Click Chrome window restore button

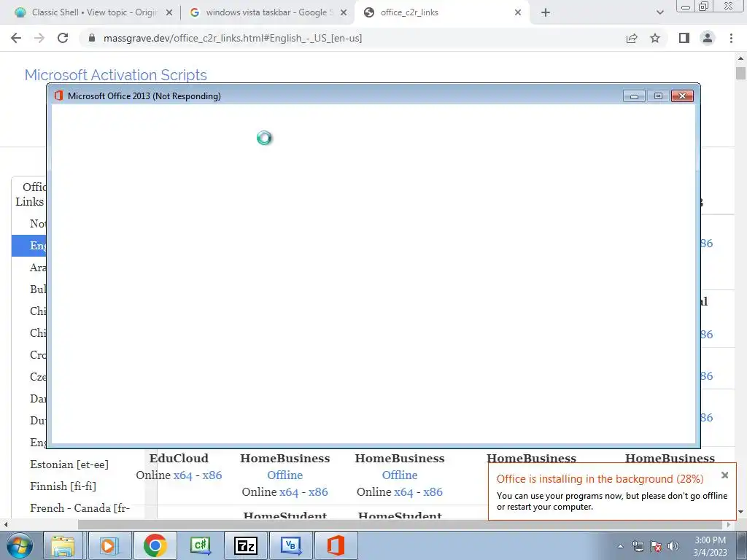[x=704, y=6]
